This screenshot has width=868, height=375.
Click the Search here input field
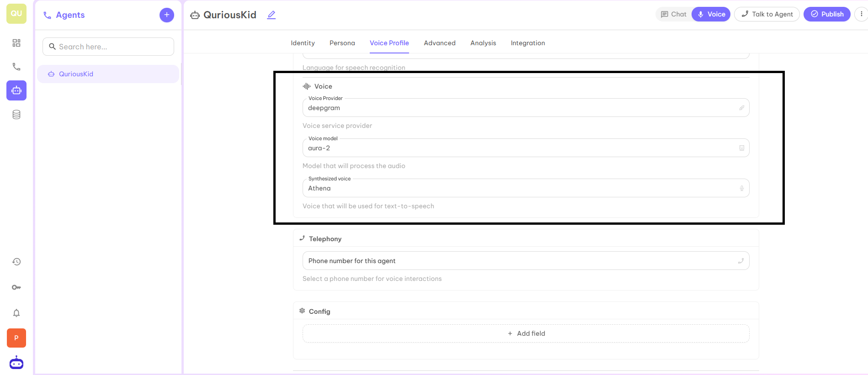[x=108, y=47]
